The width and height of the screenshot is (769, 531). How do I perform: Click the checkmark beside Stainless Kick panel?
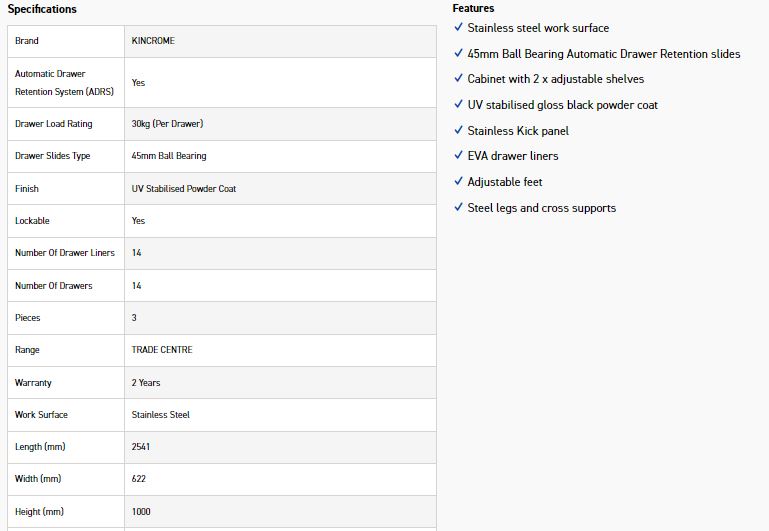pos(458,131)
